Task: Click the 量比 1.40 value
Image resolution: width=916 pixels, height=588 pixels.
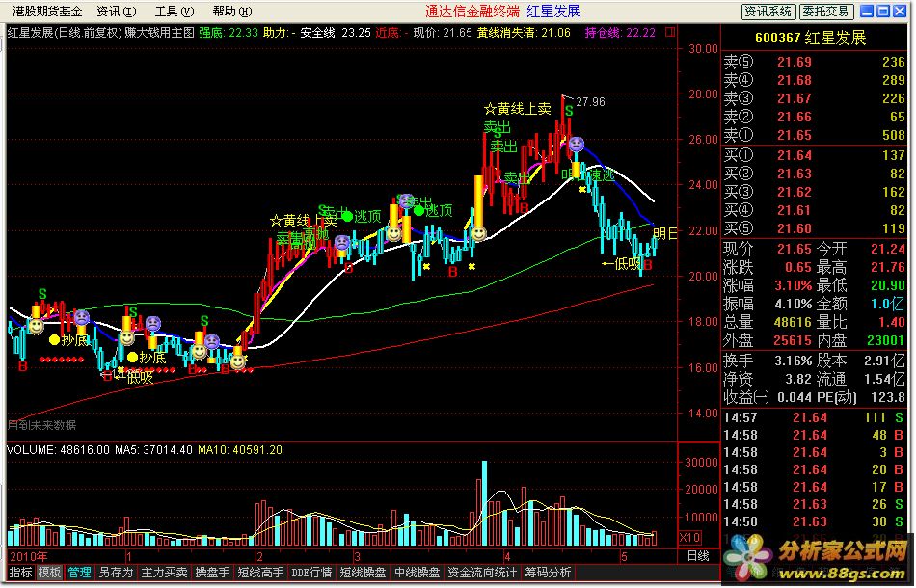Action: pyautogui.click(x=892, y=322)
